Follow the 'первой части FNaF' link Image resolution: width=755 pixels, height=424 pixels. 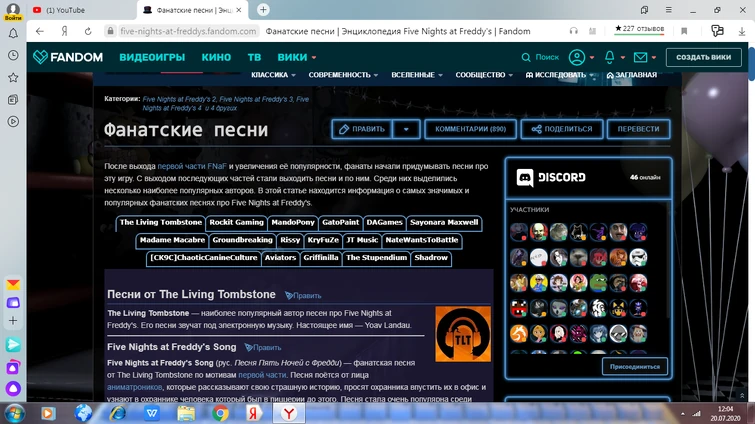click(x=192, y=166)
